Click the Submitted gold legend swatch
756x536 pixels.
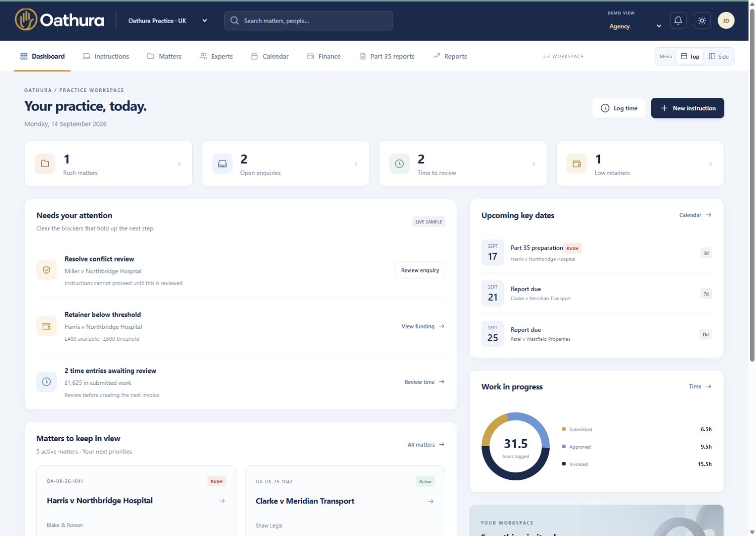(564, 429)
